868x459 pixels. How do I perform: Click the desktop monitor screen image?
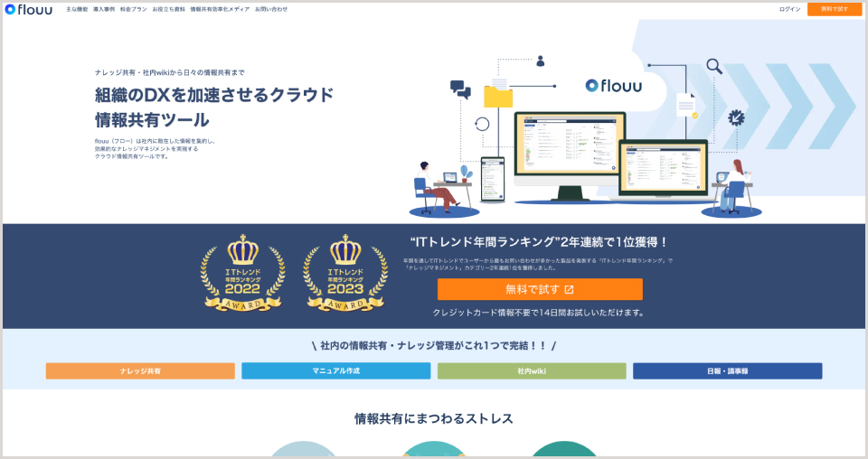coord(570,145)
